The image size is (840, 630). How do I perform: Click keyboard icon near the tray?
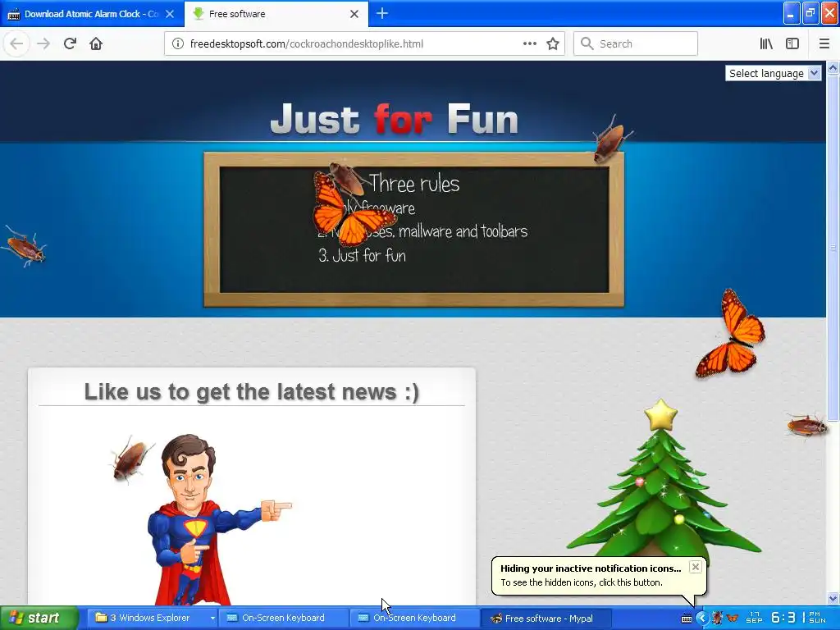point(687,619)
